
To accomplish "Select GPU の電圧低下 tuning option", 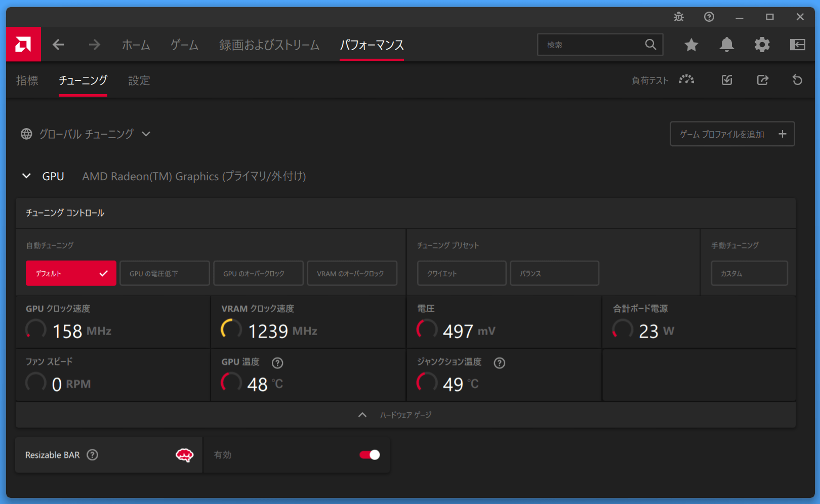I will 165,273.
